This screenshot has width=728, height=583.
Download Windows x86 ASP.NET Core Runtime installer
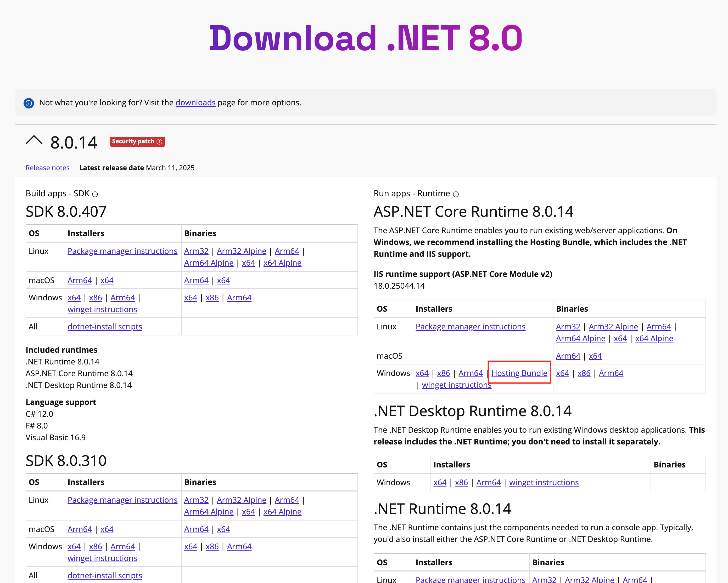click(443, 373)
